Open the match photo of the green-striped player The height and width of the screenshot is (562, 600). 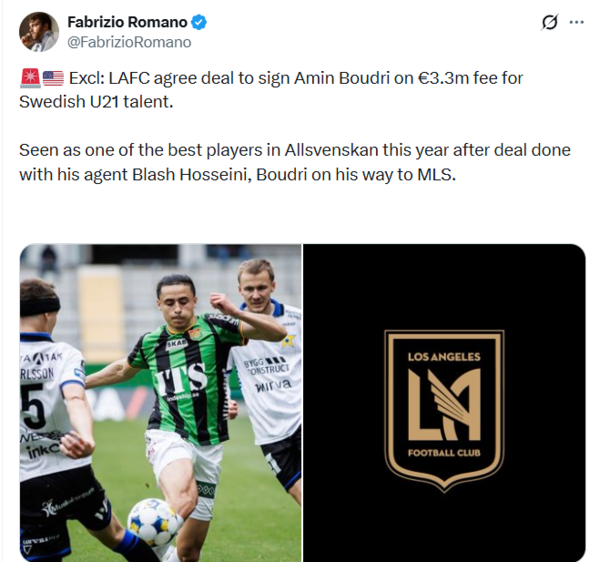pos(160,402)
